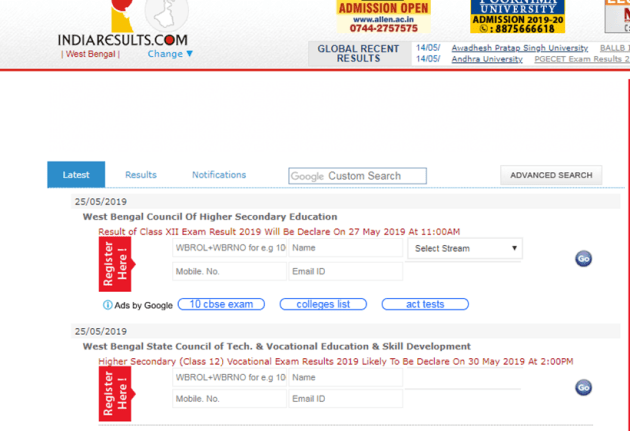Click the first Register Here red banner
The height and width of the screenshot is (431, 630).
(x=115, y=259)
